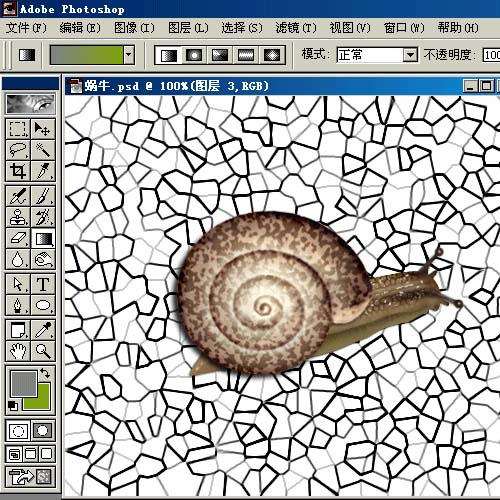Switch to Standard editing mode
Image resolution: width=500 pixels, height=500 pixels.
(18, 430)
